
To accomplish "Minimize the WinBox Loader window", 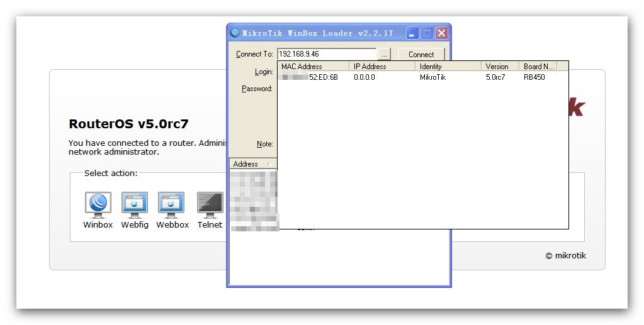I will [x=412, y=33].
